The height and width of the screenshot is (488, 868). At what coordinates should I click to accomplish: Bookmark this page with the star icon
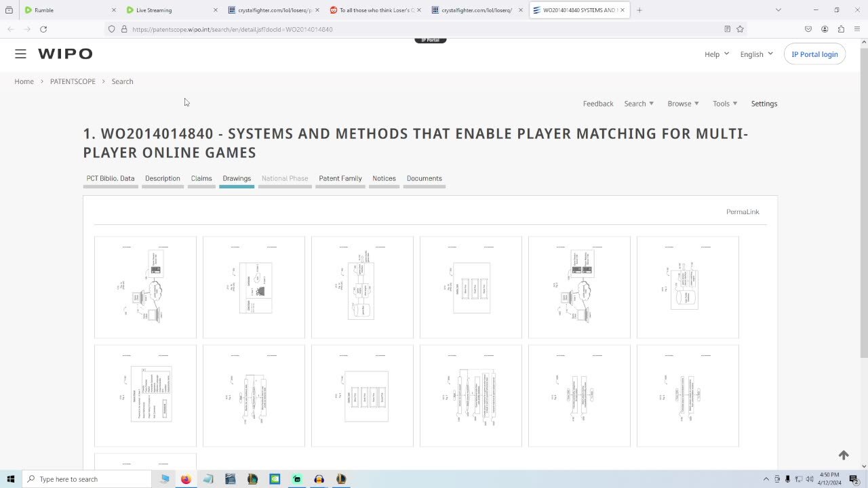[740, 29]
